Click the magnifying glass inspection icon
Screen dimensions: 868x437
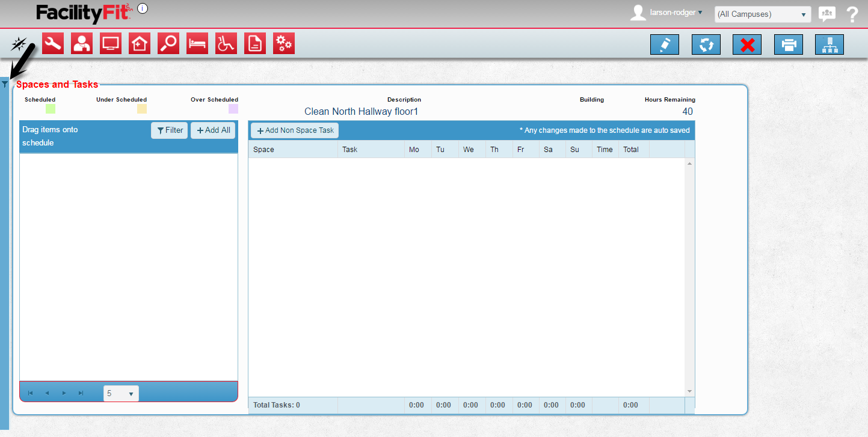tap(168, 44)
